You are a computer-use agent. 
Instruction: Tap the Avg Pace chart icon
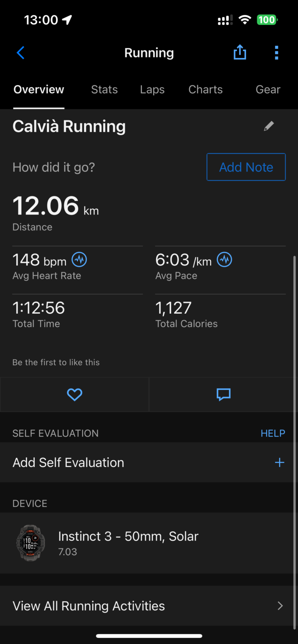pyautogui.click(x=225, y=260)
